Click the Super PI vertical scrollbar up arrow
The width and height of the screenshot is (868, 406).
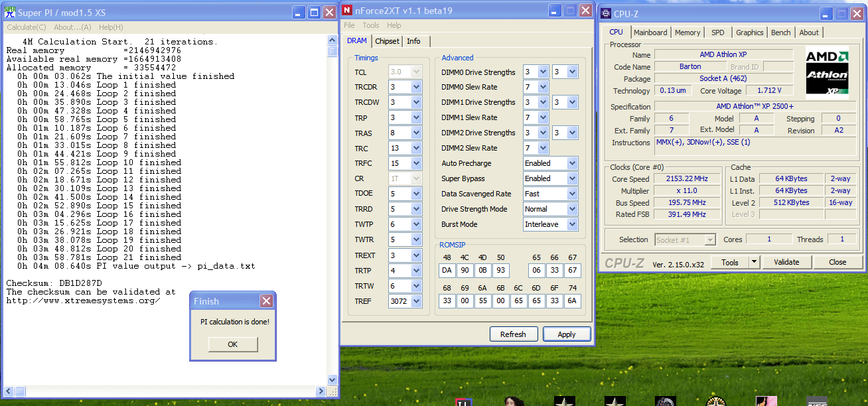332,40
